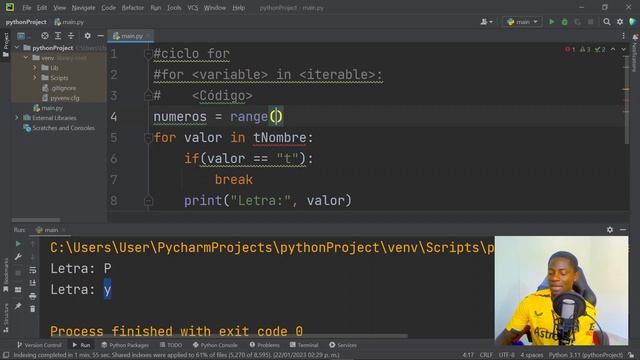Open editor tab options three-dots icon

pos(623,36)
